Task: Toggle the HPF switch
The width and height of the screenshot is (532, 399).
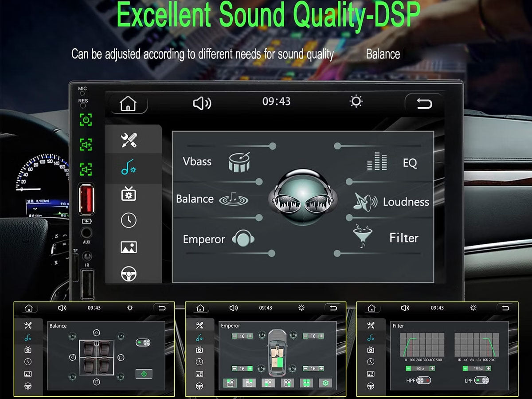Action: (x=423, y=380)
